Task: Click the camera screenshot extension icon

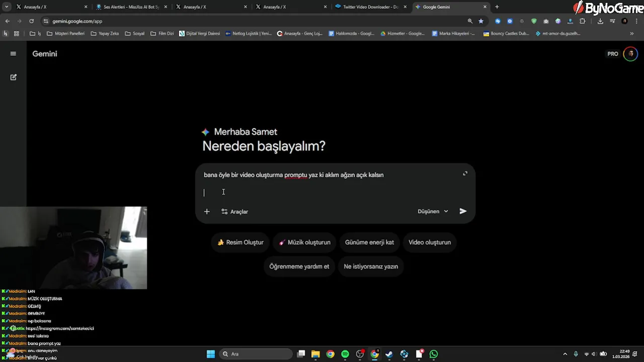Action: point(546,21)
